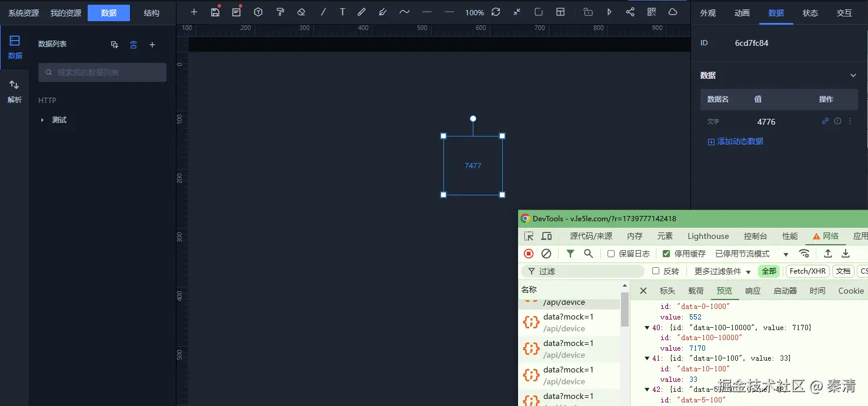Enable the 保留日志 checkbox
The image size is (868, 406).
point(611,254)
